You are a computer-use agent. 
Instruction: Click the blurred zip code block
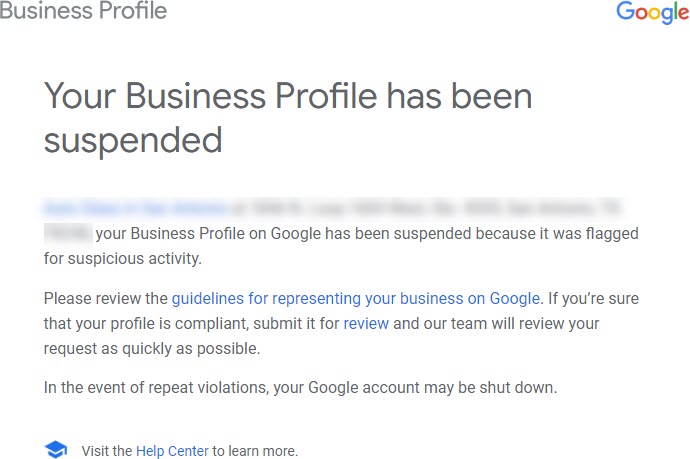pos(68,233)
